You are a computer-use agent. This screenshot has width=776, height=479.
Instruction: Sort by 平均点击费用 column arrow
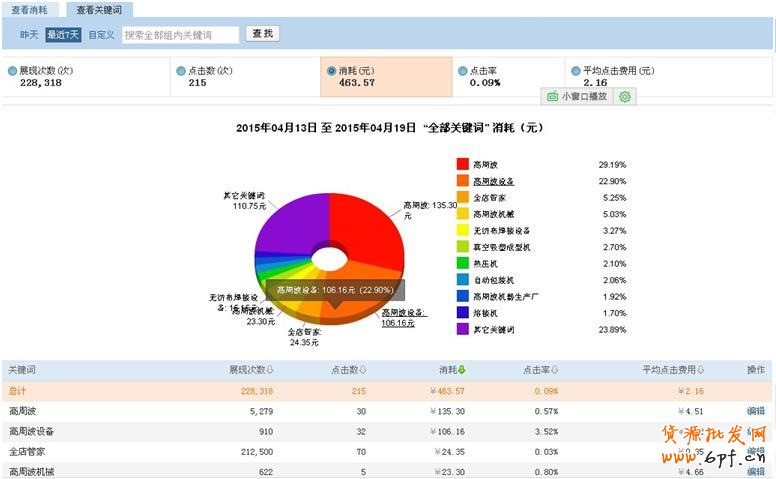(700, 370)
